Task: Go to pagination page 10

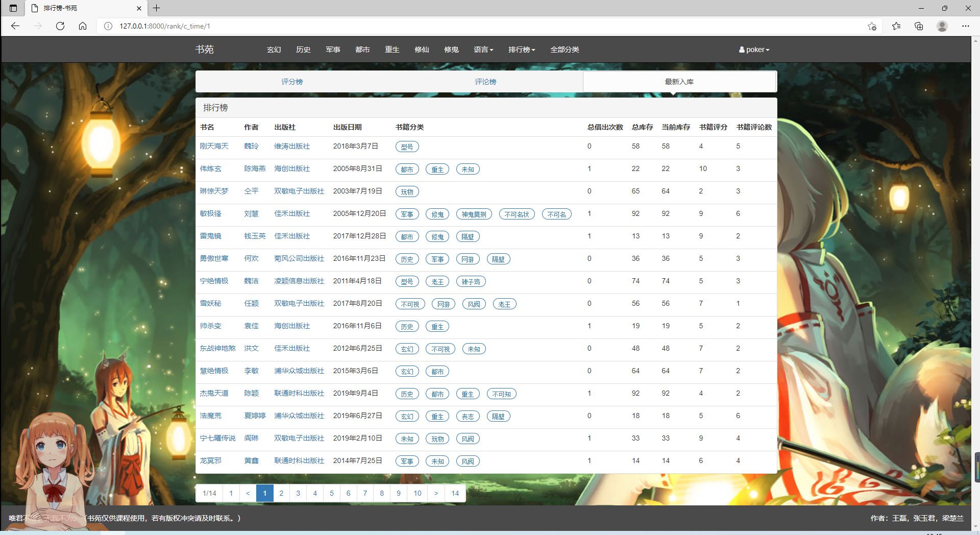Action: pyautogui.click(x=418, y=493)
